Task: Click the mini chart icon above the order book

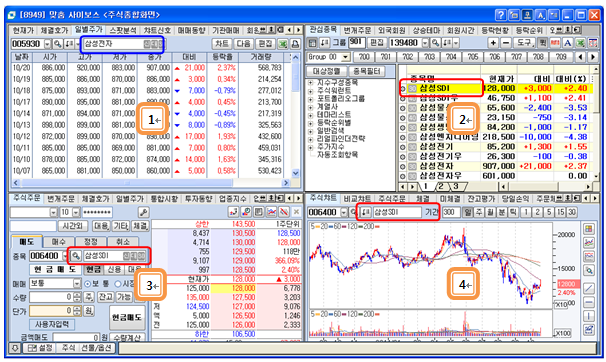Action: point(272,212)
